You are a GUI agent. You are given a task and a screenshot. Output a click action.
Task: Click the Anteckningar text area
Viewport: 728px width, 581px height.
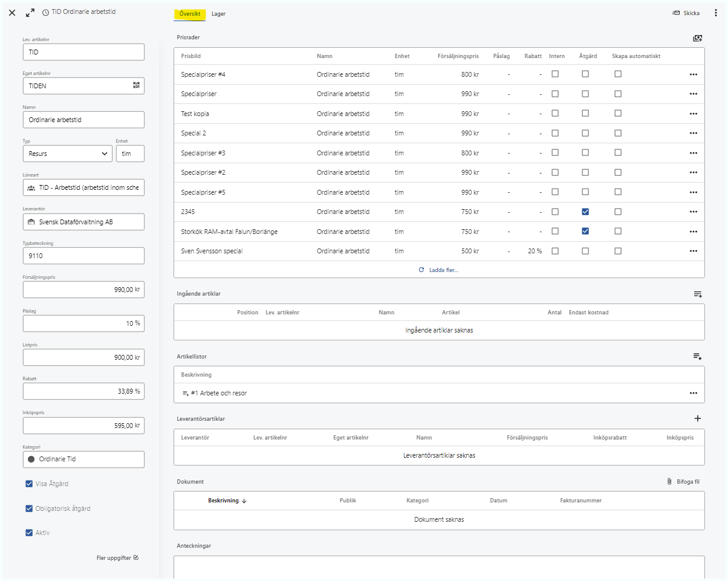pyautogui.click(x=439, y=567)
